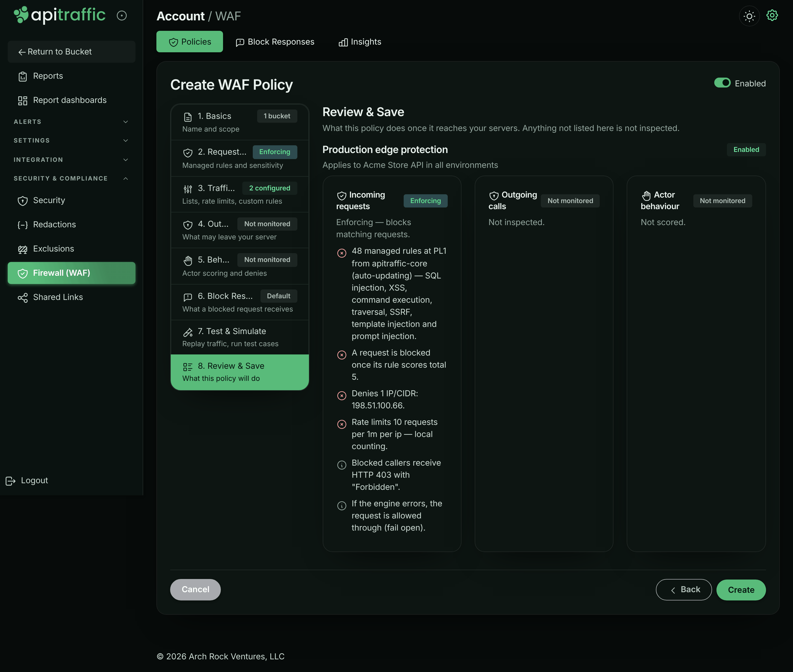Click the Create button
The width and height of the screenshot is (793, 672).
[741, 590]
